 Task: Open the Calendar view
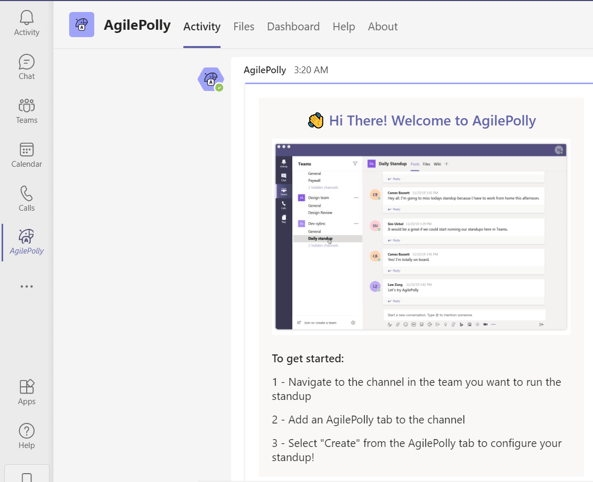coord(26,155)
